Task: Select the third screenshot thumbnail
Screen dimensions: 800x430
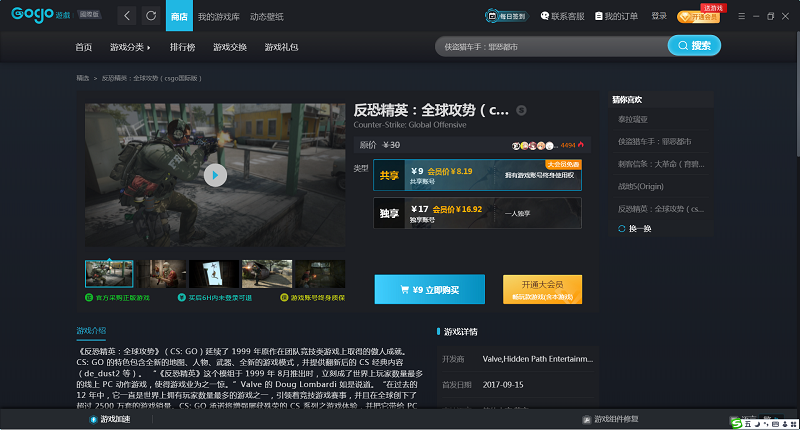Action: click(x=214, y=274)
